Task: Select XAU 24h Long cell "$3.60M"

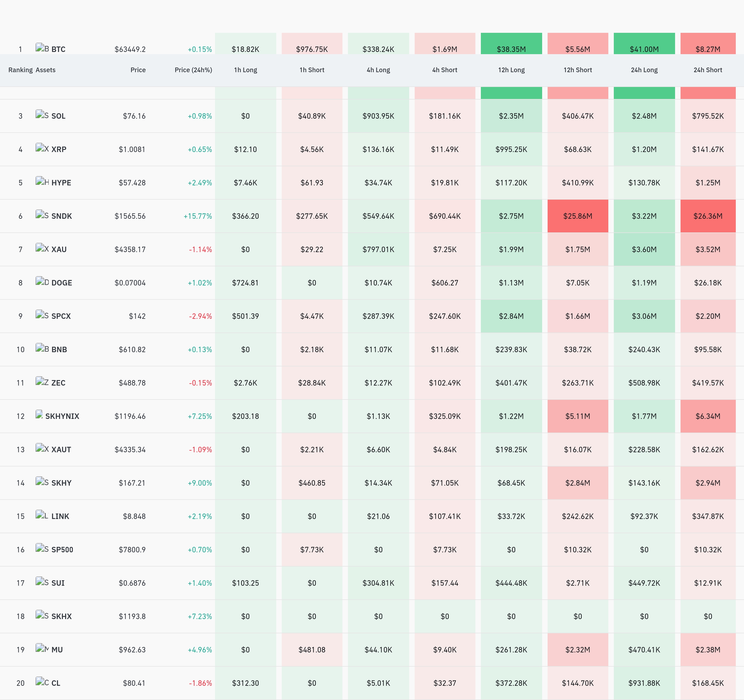Action: 644,249
